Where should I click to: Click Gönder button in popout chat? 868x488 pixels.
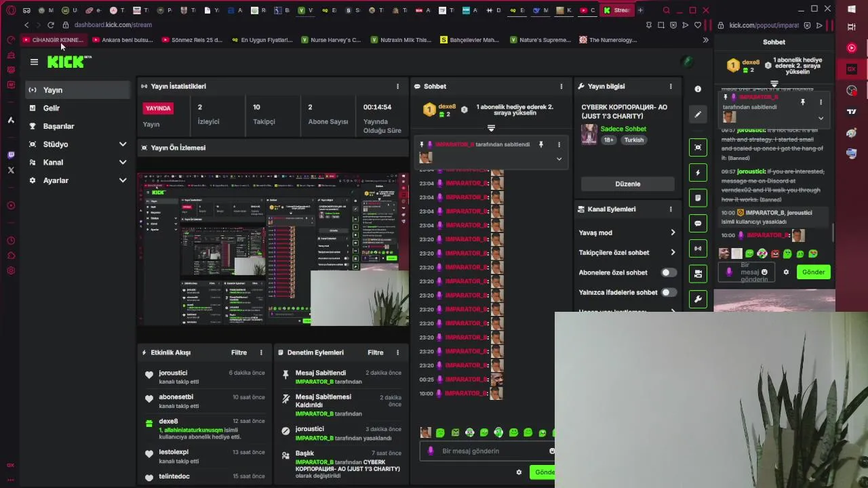[813, 272]
